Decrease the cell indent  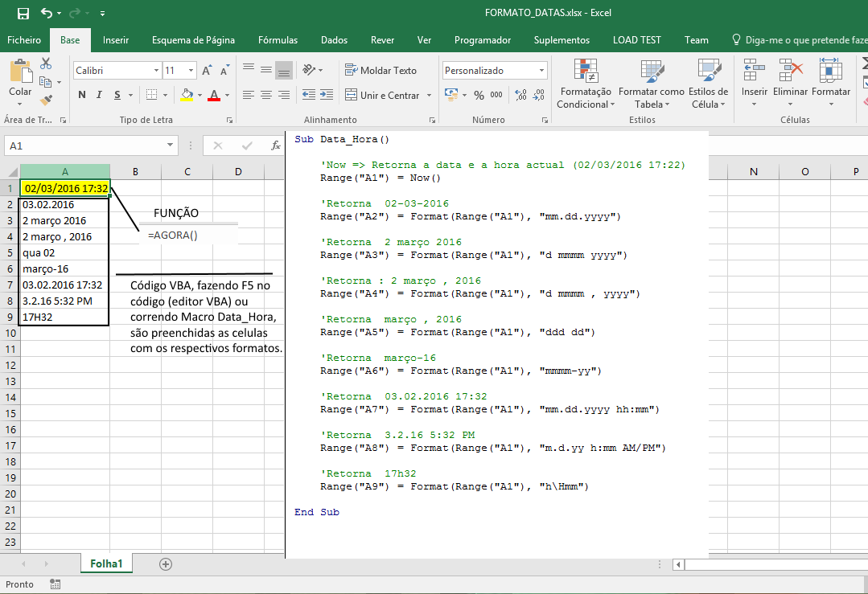pyautogui.click(x=308, y=95)
